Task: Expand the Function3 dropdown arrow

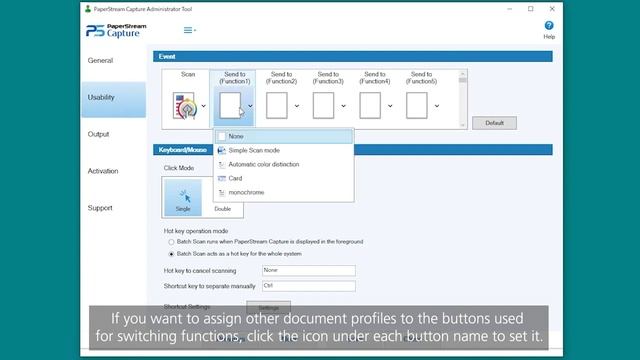Action: tap(344, 106)
